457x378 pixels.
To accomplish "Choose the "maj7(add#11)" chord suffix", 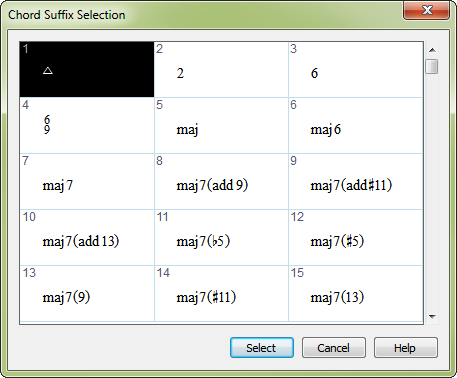I will (356, 181).
